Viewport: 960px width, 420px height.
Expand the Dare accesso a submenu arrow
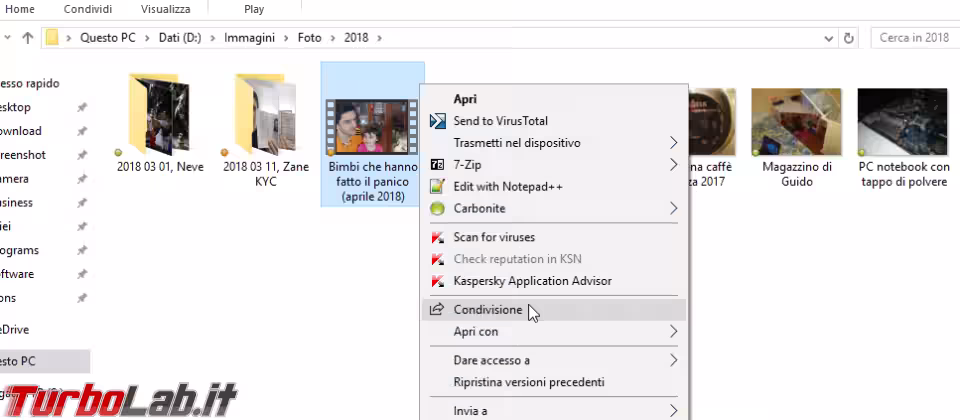click(x=673, y=360)
